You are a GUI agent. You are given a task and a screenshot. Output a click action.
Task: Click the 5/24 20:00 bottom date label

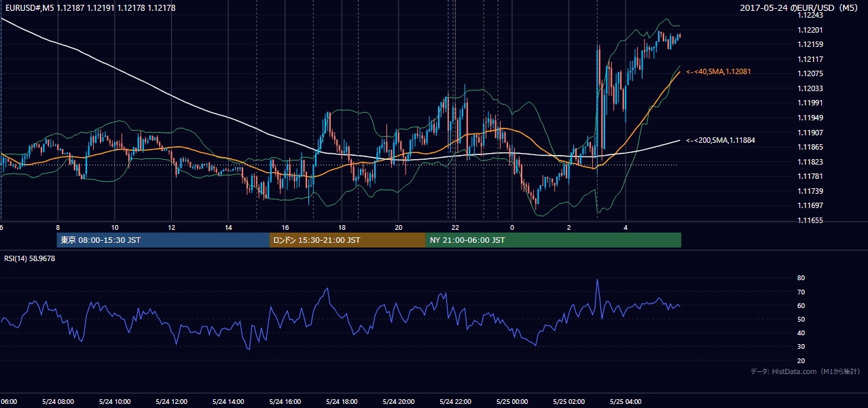point(399,402)
